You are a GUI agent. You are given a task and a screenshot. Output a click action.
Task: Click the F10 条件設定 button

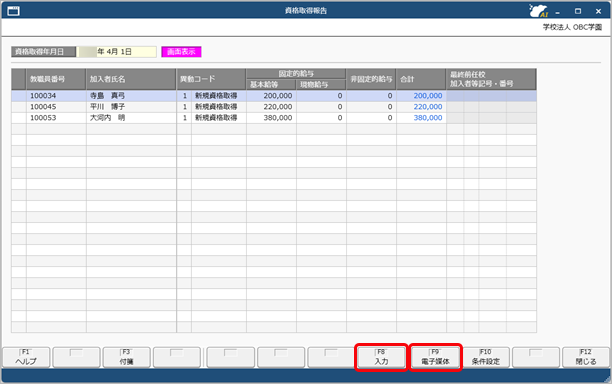486,357
